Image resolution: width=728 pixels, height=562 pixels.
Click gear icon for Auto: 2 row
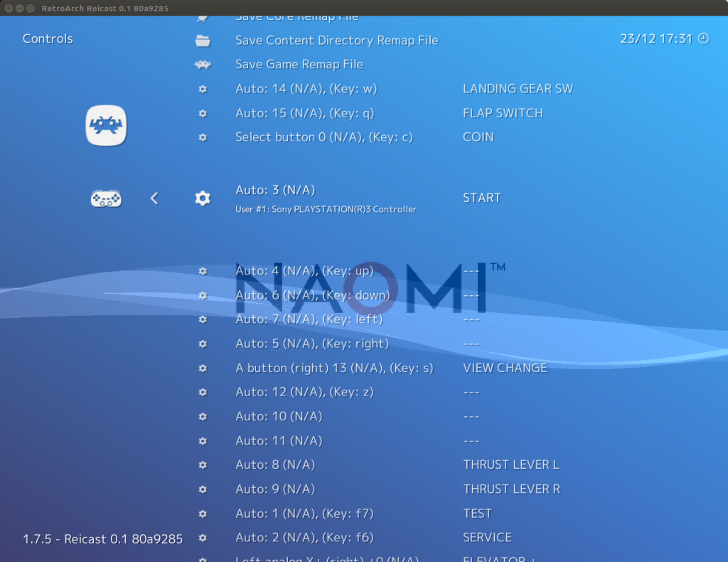point(203,538)
